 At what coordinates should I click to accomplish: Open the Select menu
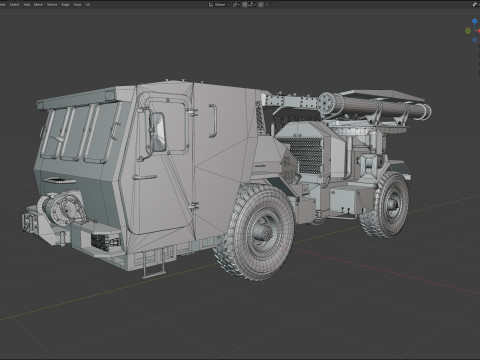pyautogui.click(x=14, y=5)
